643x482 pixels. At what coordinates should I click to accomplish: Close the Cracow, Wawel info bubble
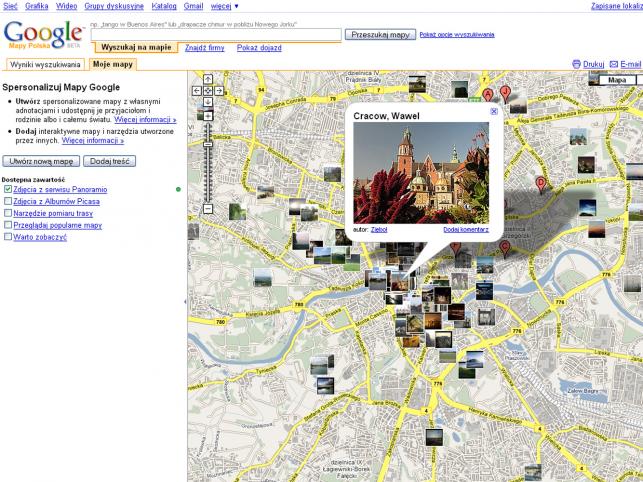coord(494,111)
